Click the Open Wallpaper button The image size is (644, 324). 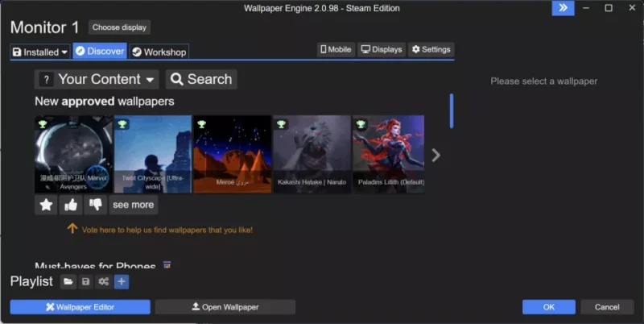point(225,307)
